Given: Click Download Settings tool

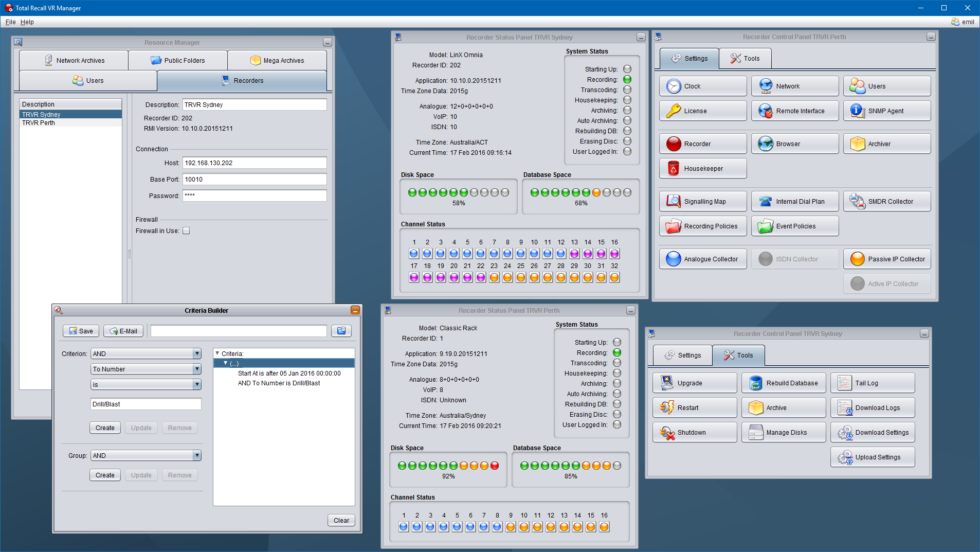Looking at the screenshot, I should (873, 433).
